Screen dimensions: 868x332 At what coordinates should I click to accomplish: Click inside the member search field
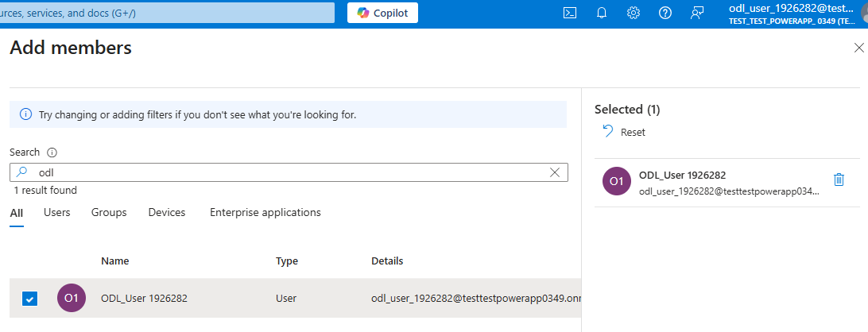point(286,172)
